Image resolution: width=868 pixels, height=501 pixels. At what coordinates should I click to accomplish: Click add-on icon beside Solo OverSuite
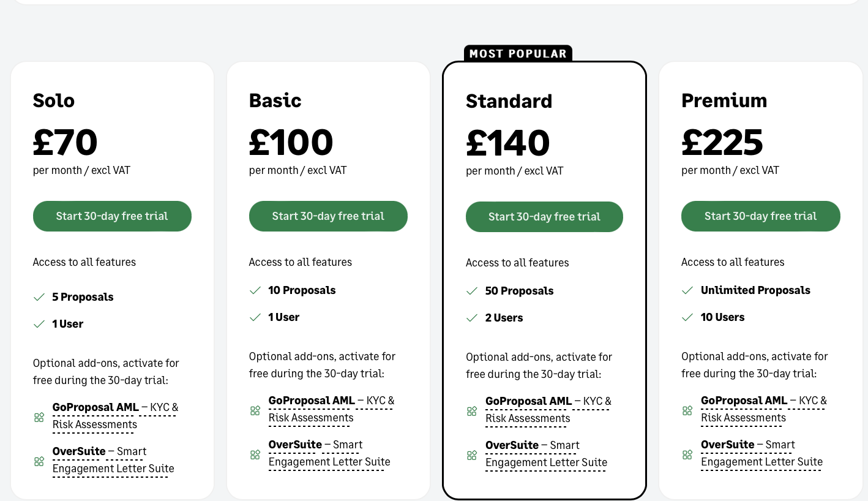point(39,461)
